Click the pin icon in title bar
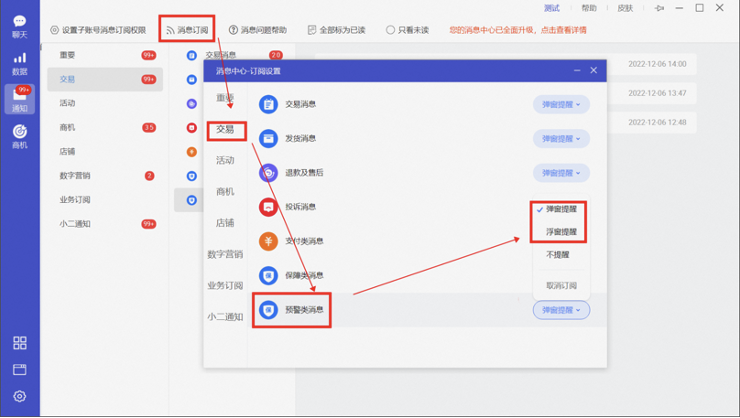Viewport: 740px width, 418px height. coord(659,8)
